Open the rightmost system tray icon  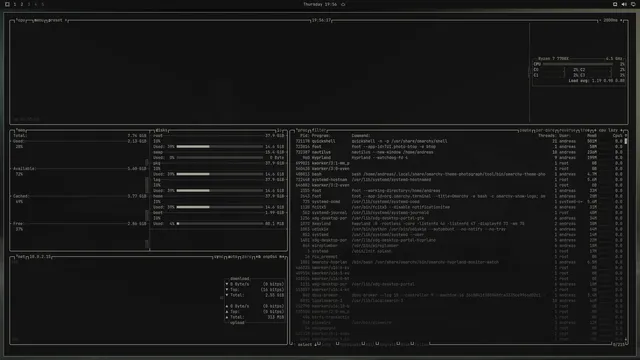point(633,4)
